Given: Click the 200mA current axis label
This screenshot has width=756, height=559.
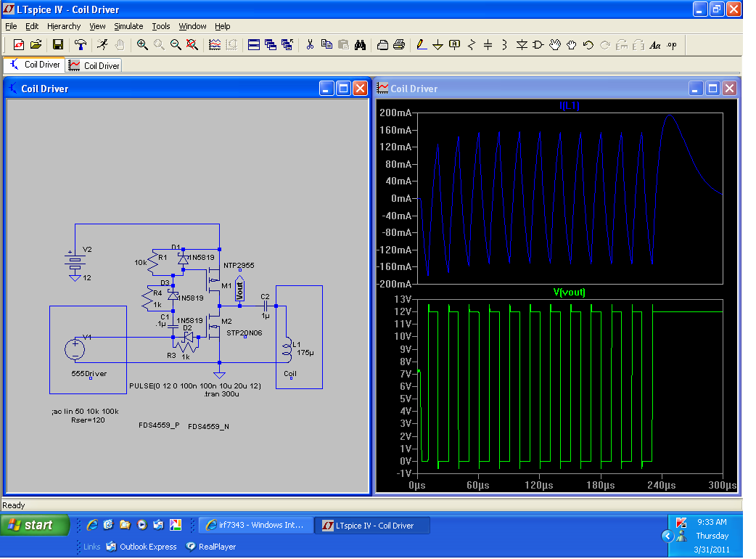Looking at the screenshot, I should pos(395,113).
